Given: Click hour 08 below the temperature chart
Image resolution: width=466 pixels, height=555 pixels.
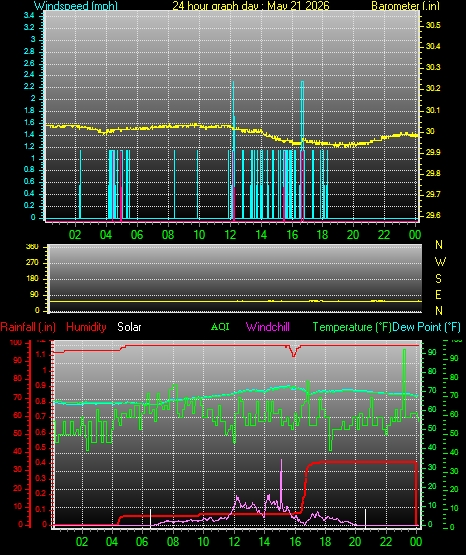Looking at the screenshot, I should (173, 542).
